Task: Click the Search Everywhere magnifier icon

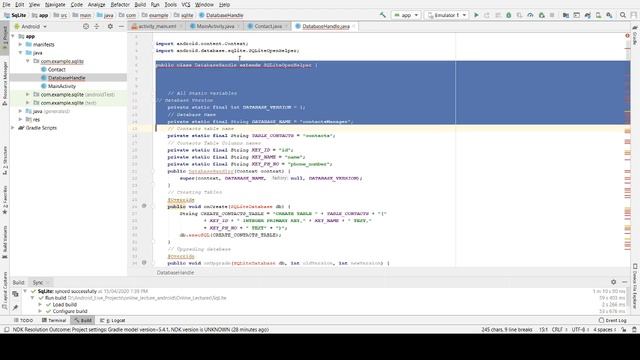Action: tap(623, 15)
